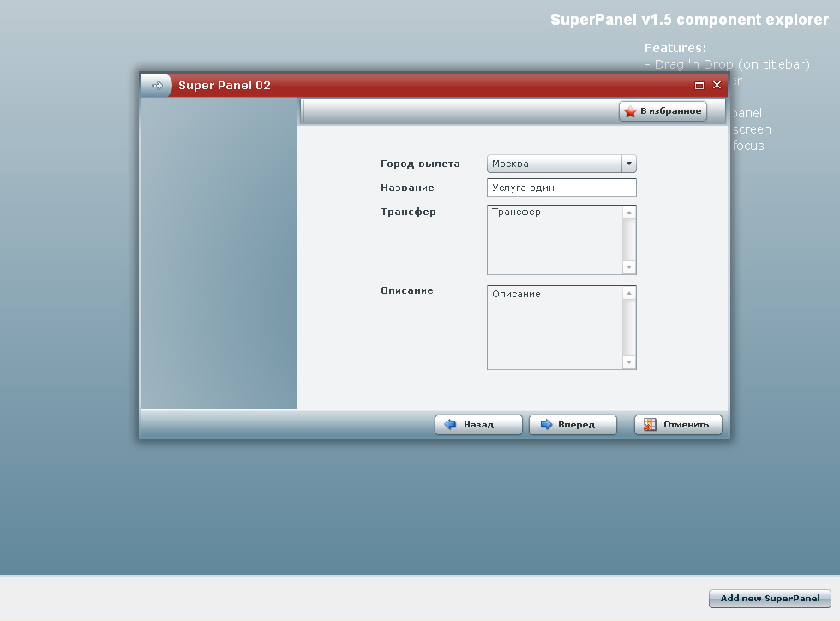Click SuperPanel v1.5 component explorer heading
Screen dimensions: 840x621
tap(689, 20)
